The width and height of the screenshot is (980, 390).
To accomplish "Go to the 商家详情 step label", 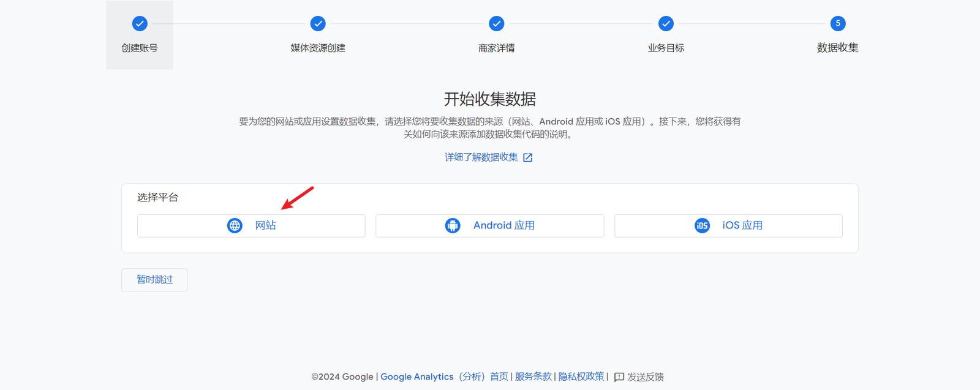I will [497, 48].
